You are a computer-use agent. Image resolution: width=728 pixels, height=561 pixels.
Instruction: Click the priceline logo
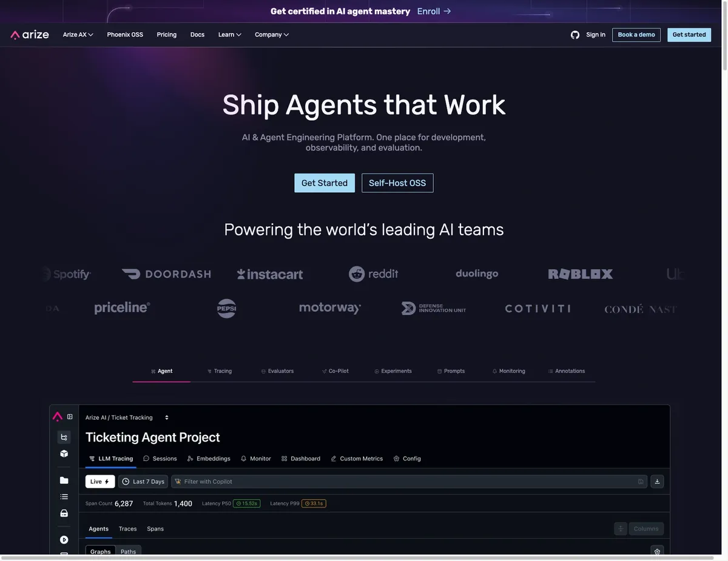pos(122,308)
